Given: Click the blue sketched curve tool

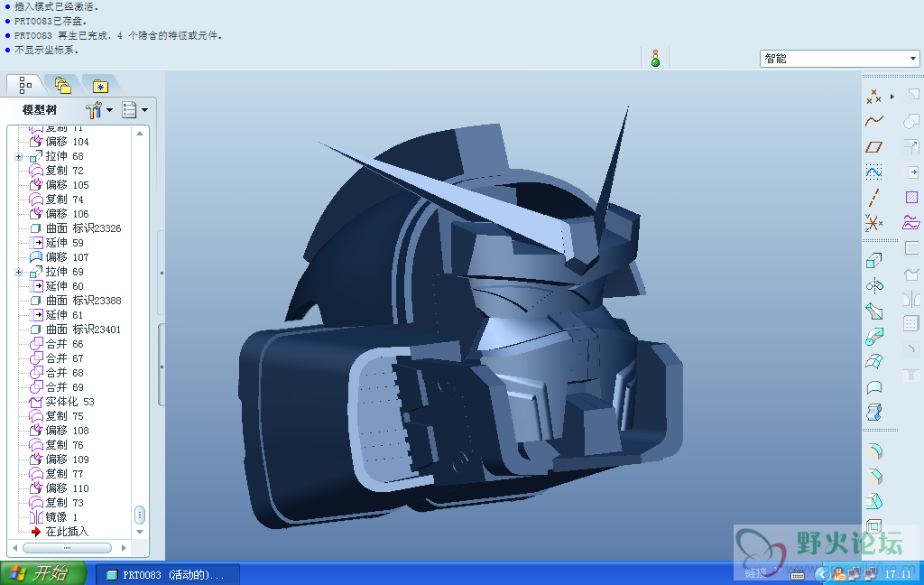Looking at the screenshot, I should 873,172.
